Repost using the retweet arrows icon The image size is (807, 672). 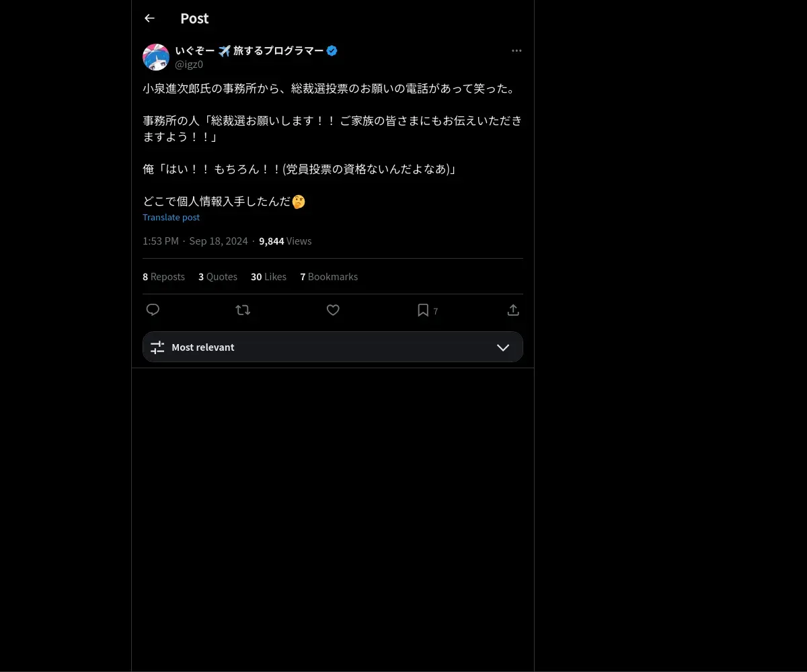point(243,310)
